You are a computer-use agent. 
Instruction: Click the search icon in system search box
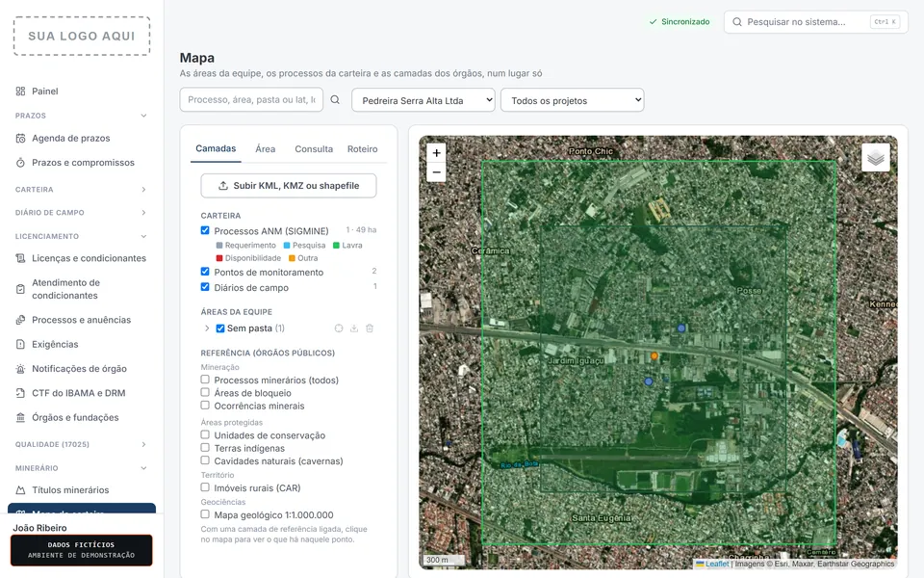(737, 22)
